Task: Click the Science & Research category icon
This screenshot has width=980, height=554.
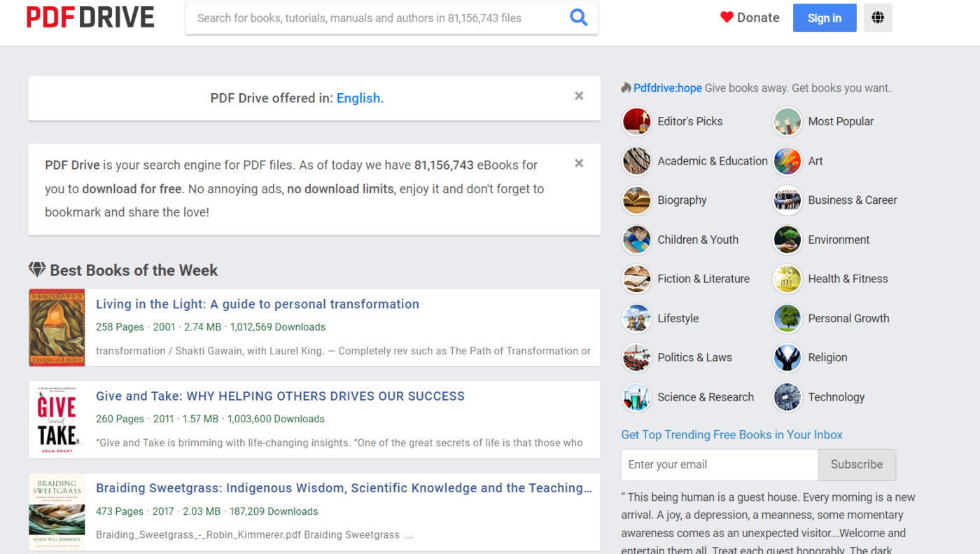Action: (x=637, y=397)
